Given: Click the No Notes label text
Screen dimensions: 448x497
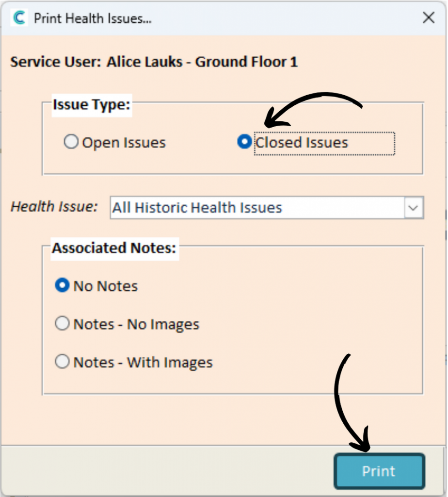Looking at the screenshot, I should click(x=105, y=286).
